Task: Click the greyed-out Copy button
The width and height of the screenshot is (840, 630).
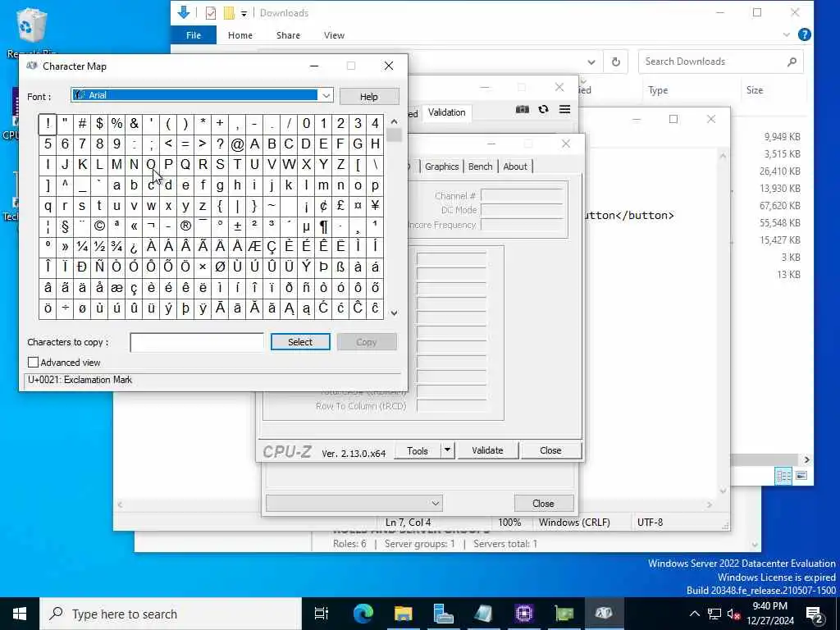Action: pyautogui.click(x=367, y=342)
